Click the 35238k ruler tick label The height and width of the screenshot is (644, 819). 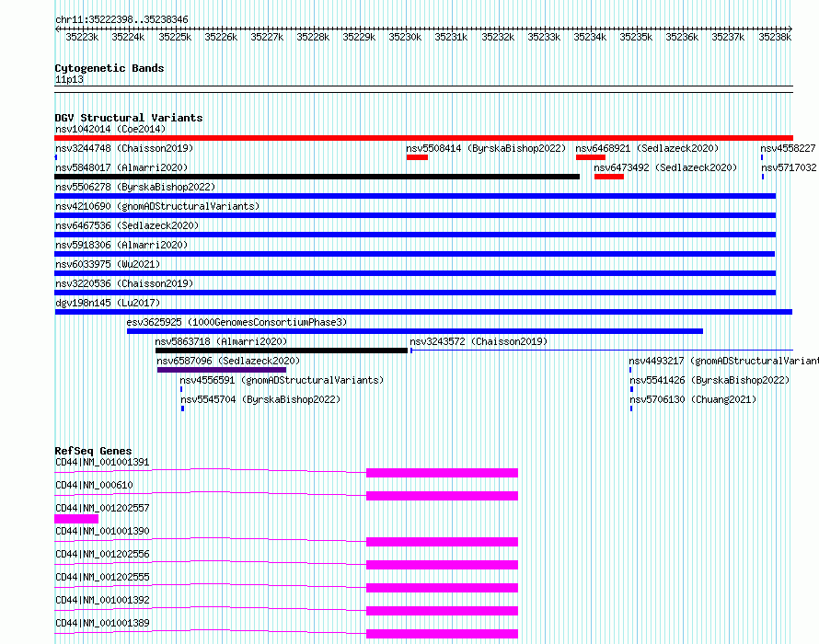pos(775,37)
